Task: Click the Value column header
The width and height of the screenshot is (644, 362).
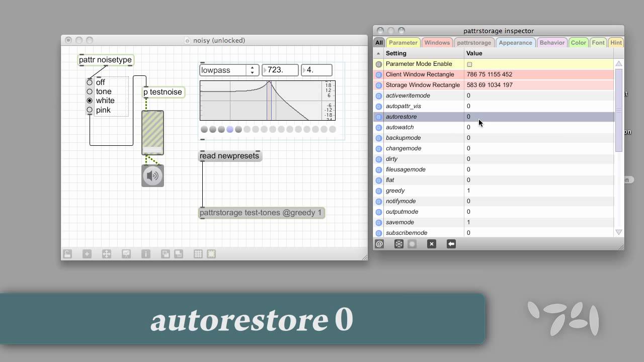Action: (539, 53)
